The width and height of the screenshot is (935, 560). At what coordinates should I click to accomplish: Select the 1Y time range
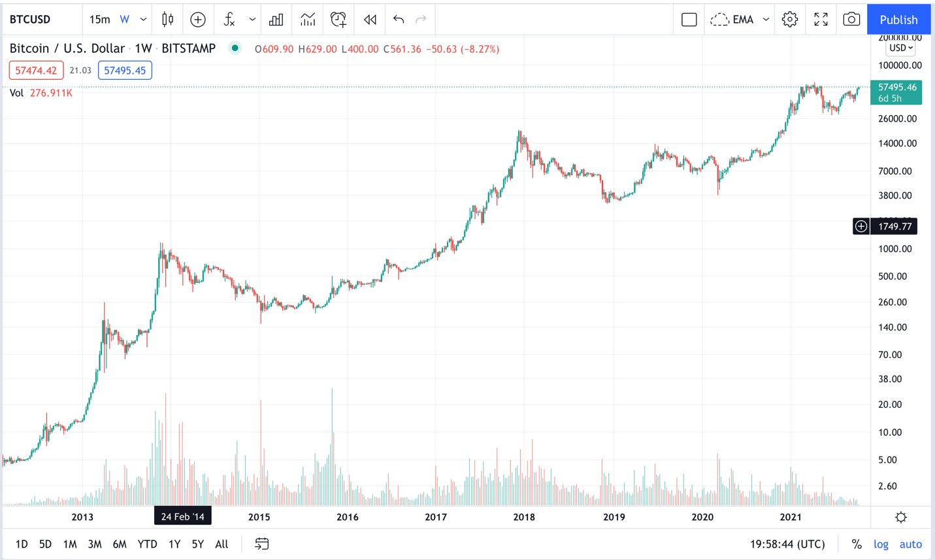(174, 544)
